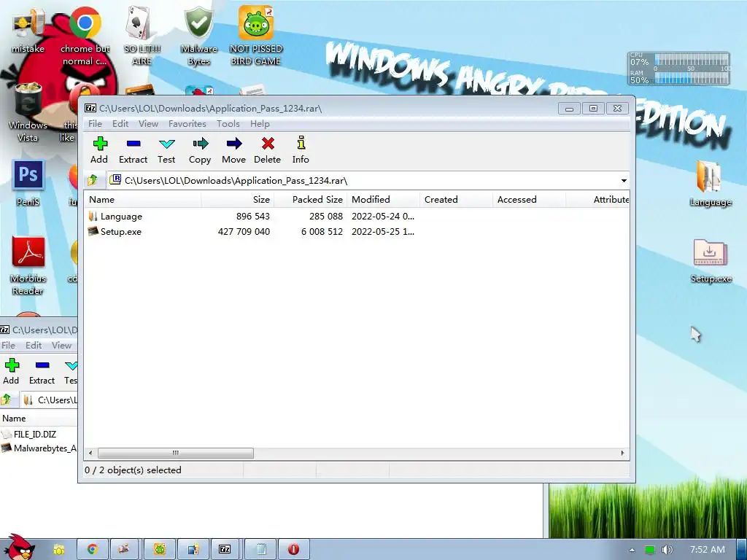The image size is (747, 560).
Task: Select the Setup.exe file row
Action: click(x=356, y=231)
